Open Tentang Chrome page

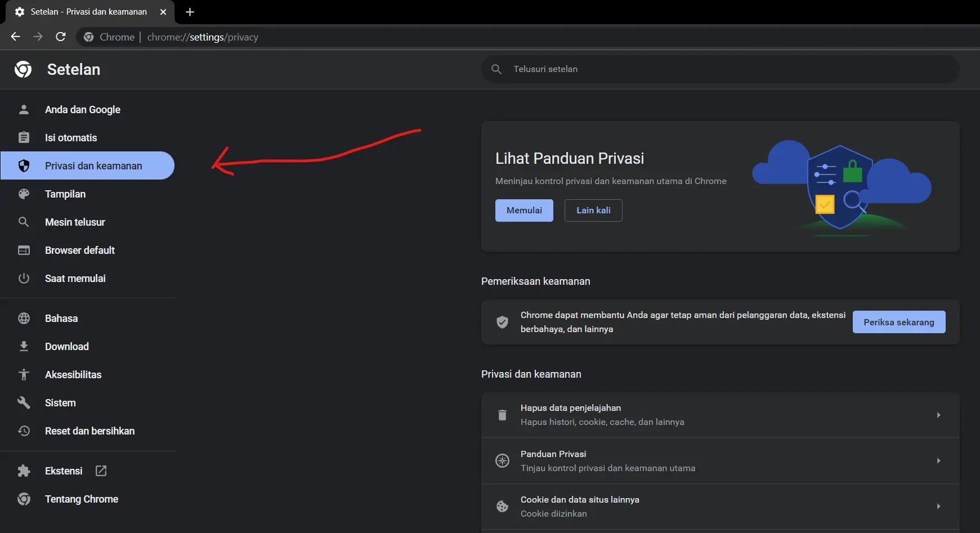tap(82, 499)
